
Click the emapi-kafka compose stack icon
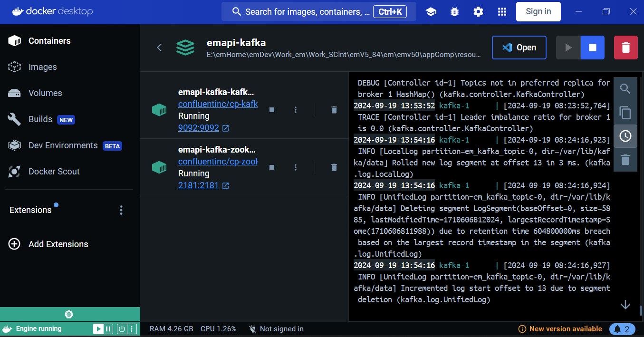click(185, 48)
